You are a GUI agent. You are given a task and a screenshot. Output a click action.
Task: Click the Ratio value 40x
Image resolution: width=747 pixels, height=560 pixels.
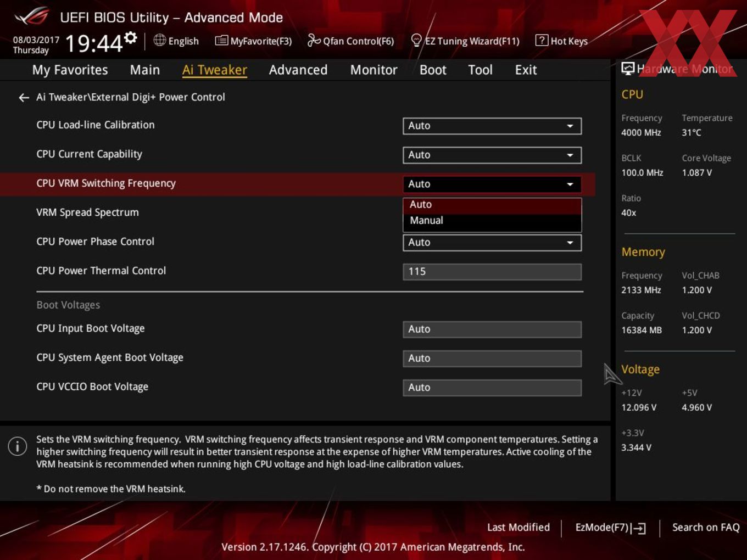pyautogui.click(x=629, y=212)
